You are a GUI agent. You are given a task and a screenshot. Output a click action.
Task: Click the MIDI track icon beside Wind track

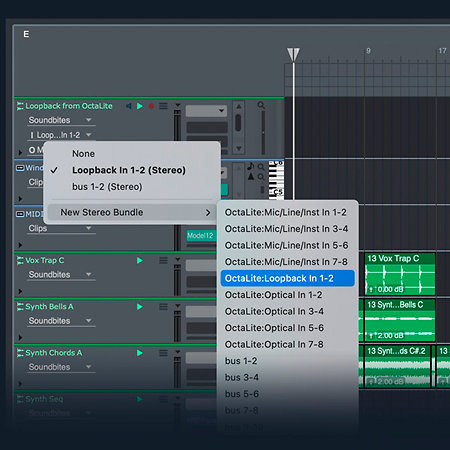click(x=20, y=168)
